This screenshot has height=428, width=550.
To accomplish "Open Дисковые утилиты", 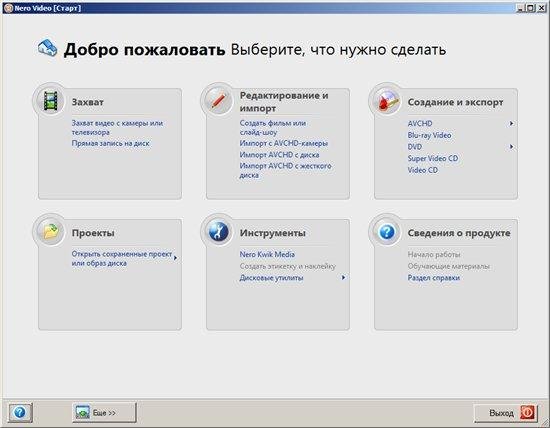I will point(271,278).
